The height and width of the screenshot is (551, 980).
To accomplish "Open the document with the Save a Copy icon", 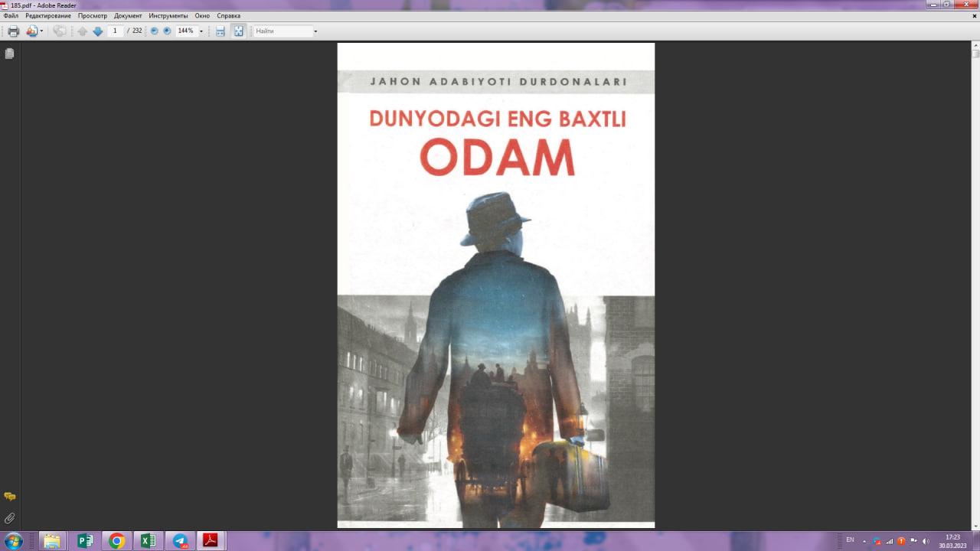I will pyautogui.click(x=31, y=31).
